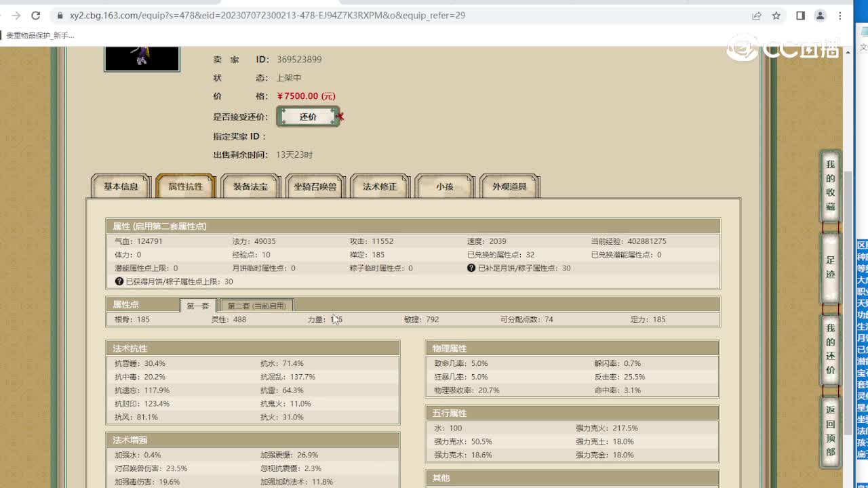Click help icon beside 已获得月饼/粽子属性点上限
Screen dimensions: 868x488
point(119,281)
